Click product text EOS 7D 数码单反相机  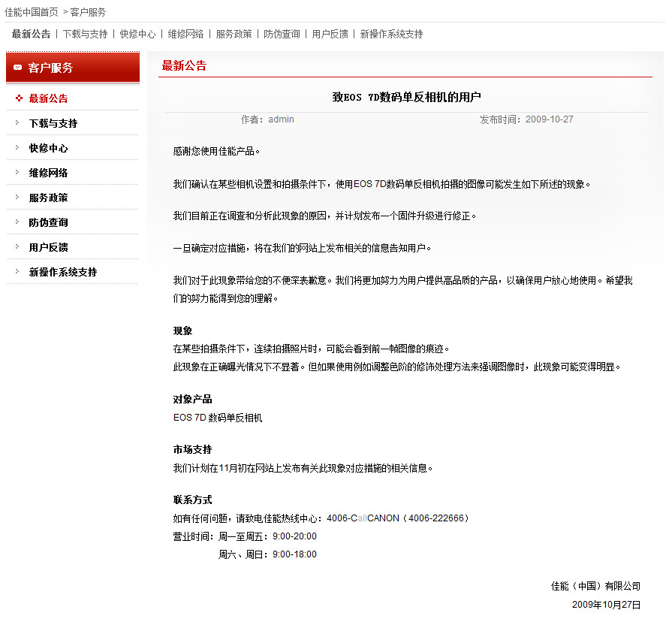pyautogui.click(x=218, y=418)
